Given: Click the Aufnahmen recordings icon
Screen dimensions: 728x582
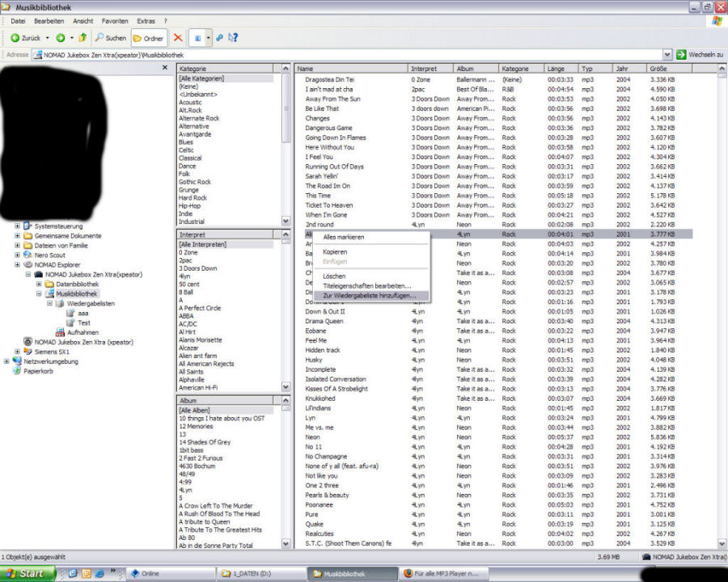Looking at the screenshot, I should 60,332.
